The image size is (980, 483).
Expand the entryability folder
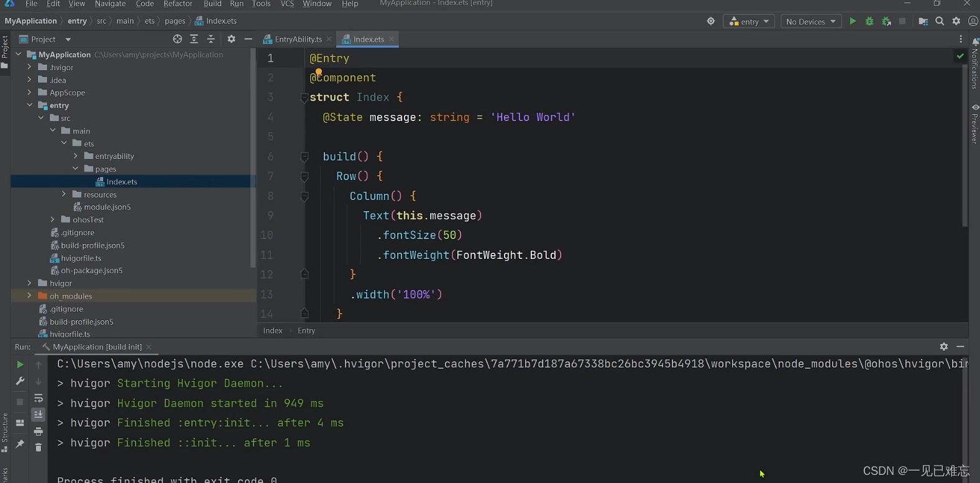(x=75, y=156)
